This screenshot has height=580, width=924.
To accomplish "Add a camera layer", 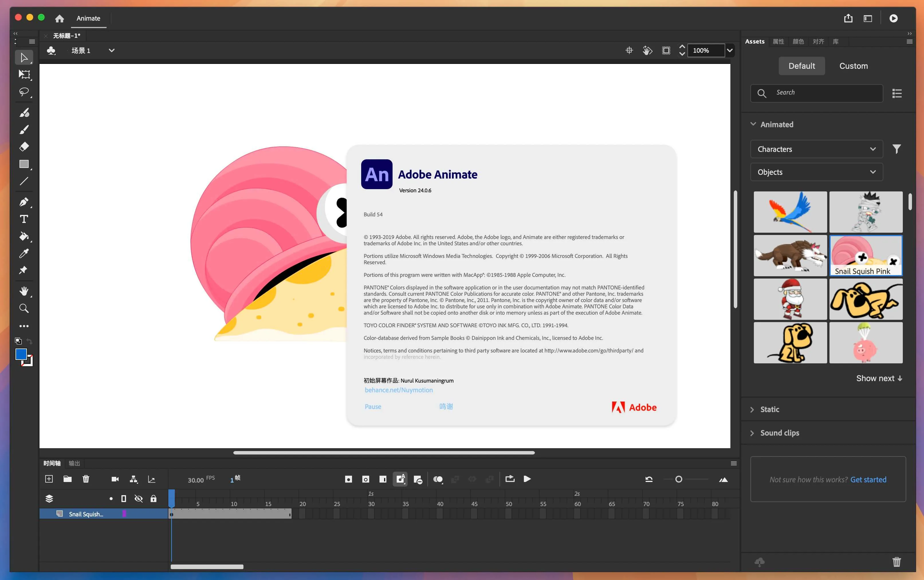I will coord(115,479).
